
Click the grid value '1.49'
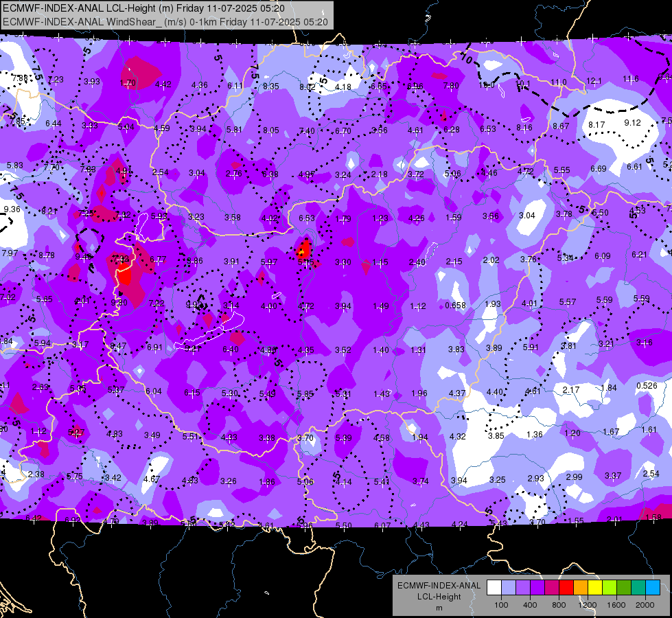pyautogui.click(x=380, y=306)
